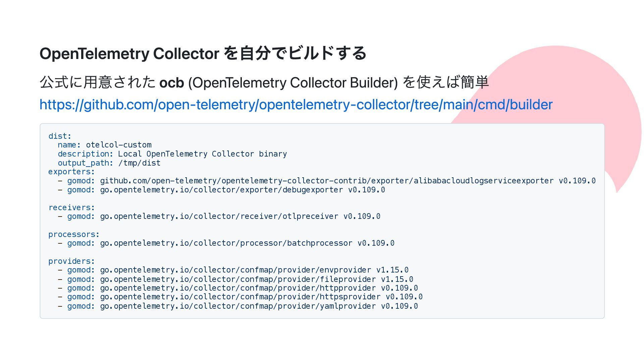Click the 'processors:' section key
Screen dimensions: 644x362
74,234
